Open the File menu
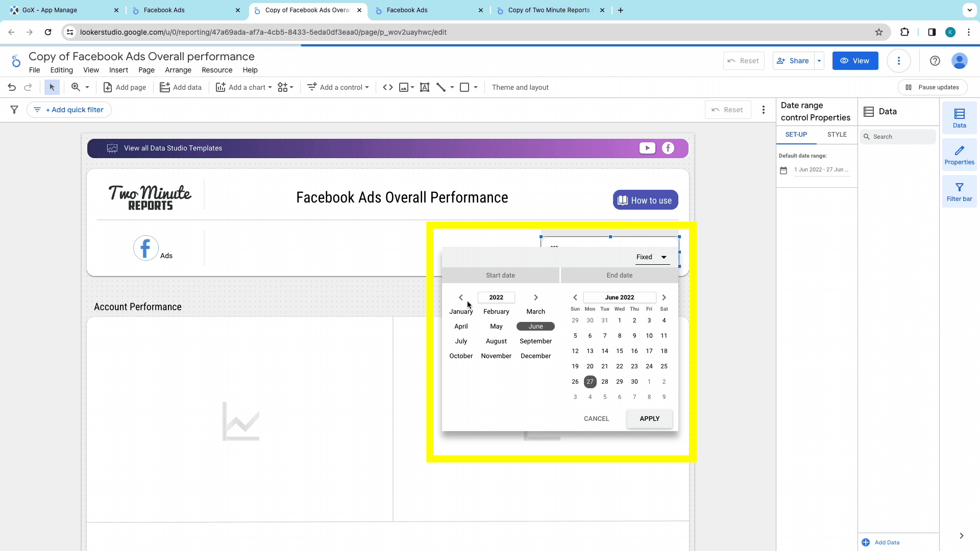Image resolution: width=980 pixels, height=551 pixels. tap(34, 70)
